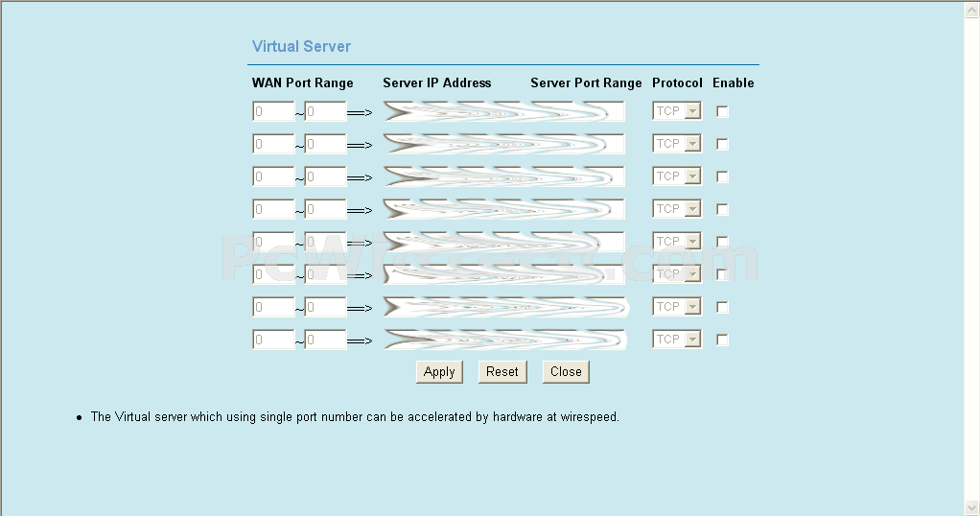980x516 pixels.
Task: Expand the second row protocol selector
Action: click(x=677, y=144)
